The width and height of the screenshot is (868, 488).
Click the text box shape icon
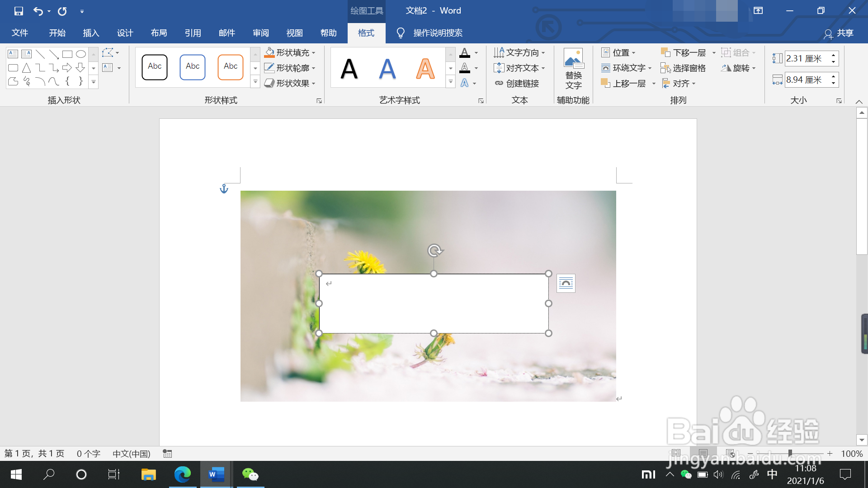coord(13,54)
